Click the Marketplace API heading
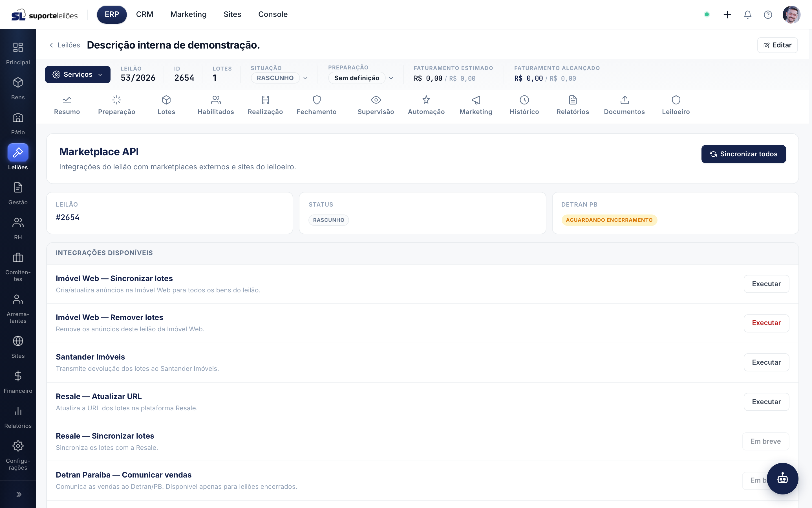The image size is (812, 508). [x=99, y=152]
